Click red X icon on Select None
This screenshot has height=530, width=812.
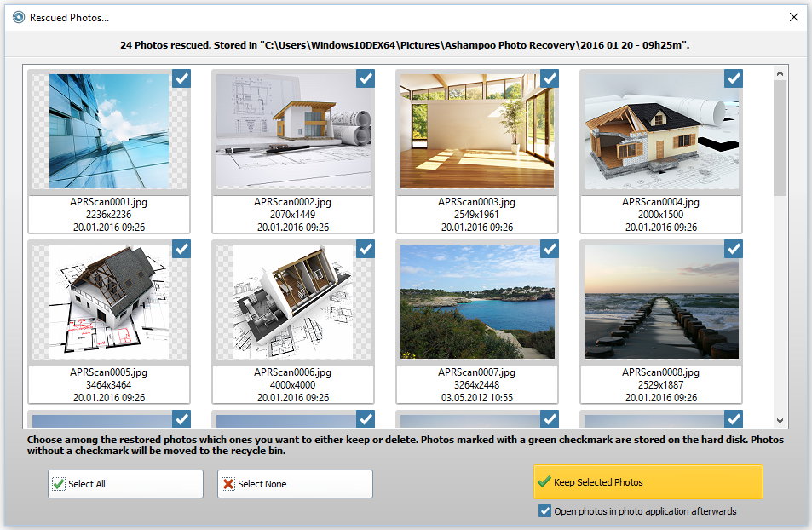click(227, 484)
